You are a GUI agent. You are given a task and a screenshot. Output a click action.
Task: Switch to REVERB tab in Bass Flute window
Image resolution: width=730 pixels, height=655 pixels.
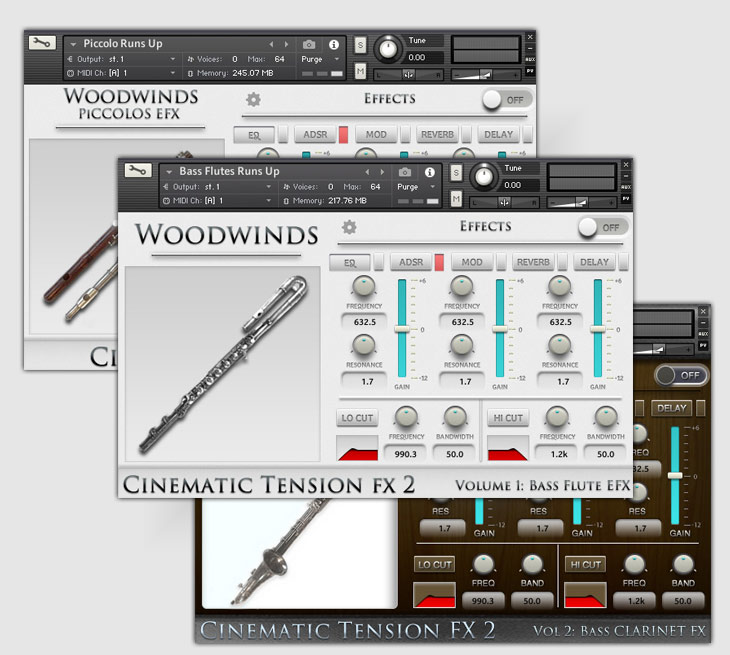[533, 263]
